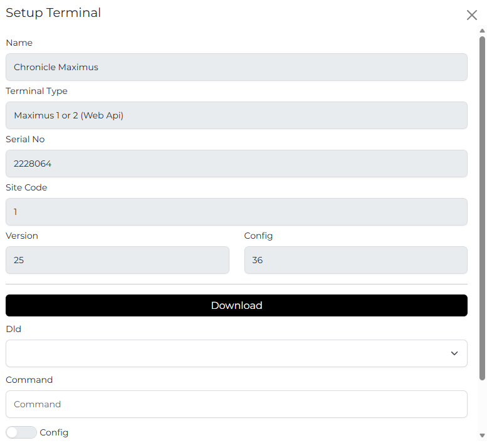
Task: Close the Setup Terminal dialog
Action: 471,15
